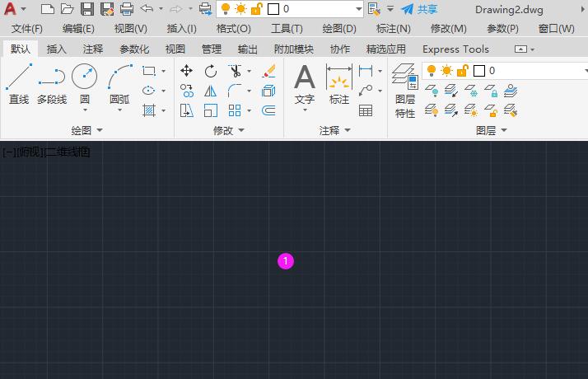The height and width of the screenshot is (379, 588).
Task: Select the Fillet tool
Action: [x=236, y=91]
